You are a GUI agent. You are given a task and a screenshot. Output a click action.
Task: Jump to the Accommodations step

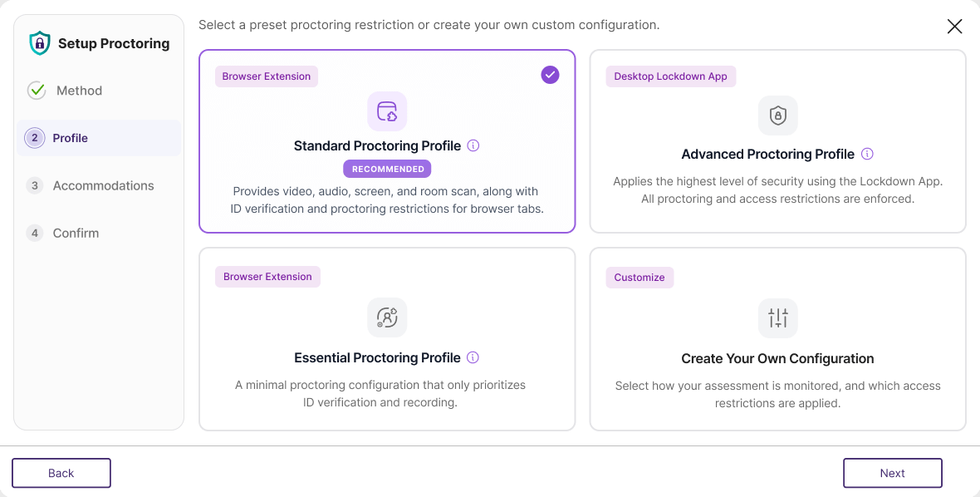coord(103,185)
